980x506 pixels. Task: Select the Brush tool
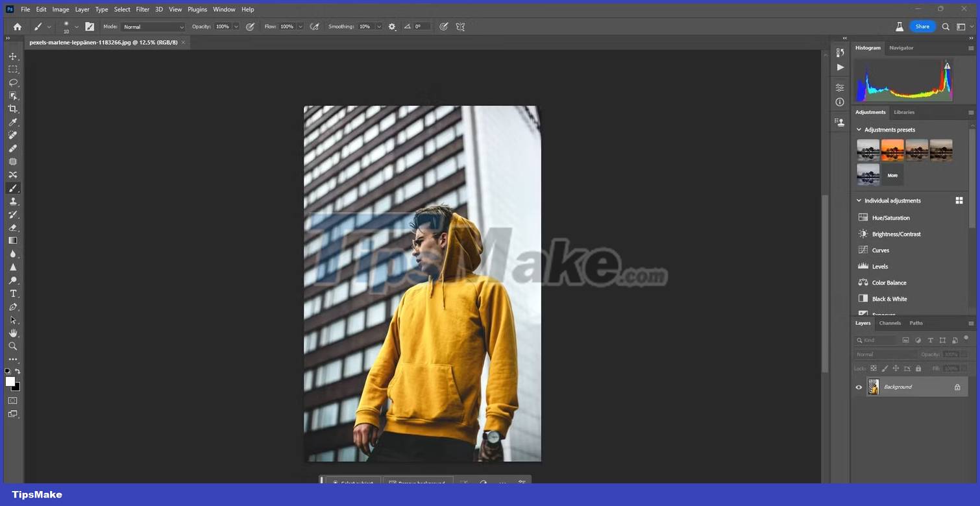click(13, 188)
